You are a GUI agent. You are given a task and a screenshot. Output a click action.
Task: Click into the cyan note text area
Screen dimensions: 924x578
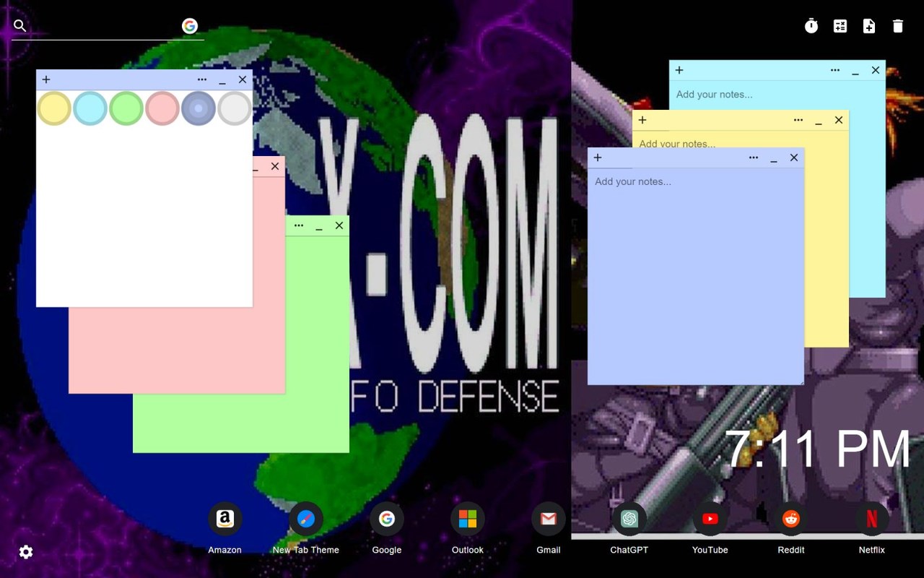[x=777, y=95]
